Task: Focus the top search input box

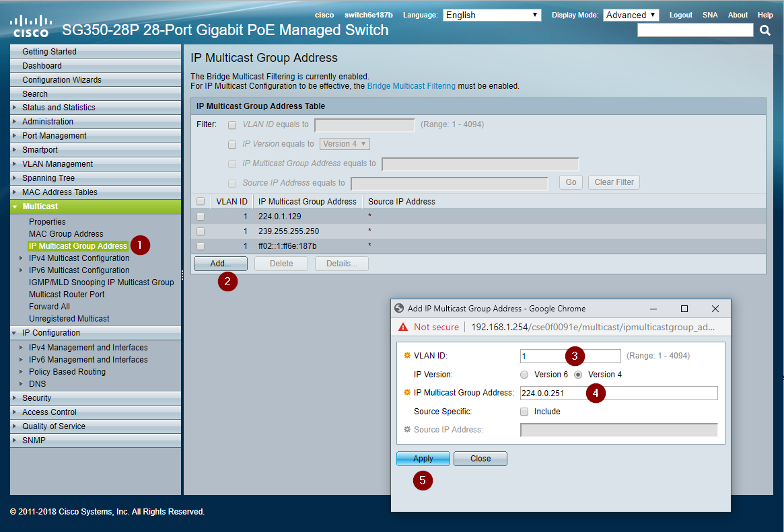Action: click(695, 30)
